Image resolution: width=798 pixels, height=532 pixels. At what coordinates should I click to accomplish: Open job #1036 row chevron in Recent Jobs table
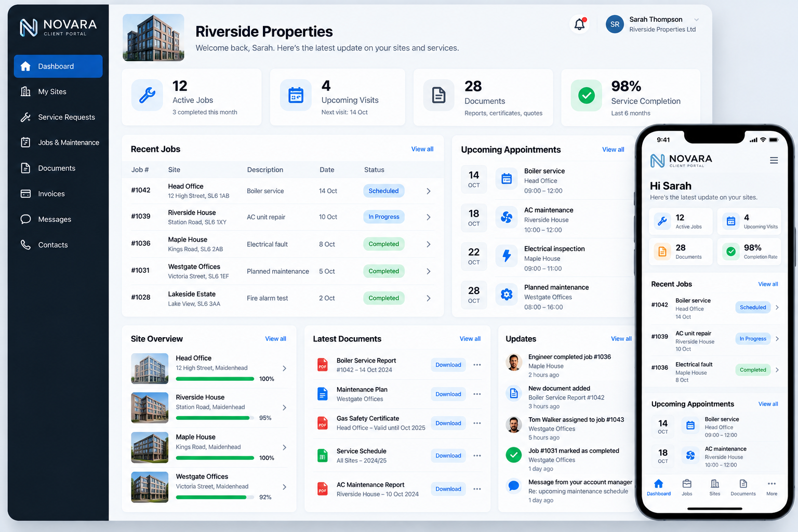click(429, 244)
